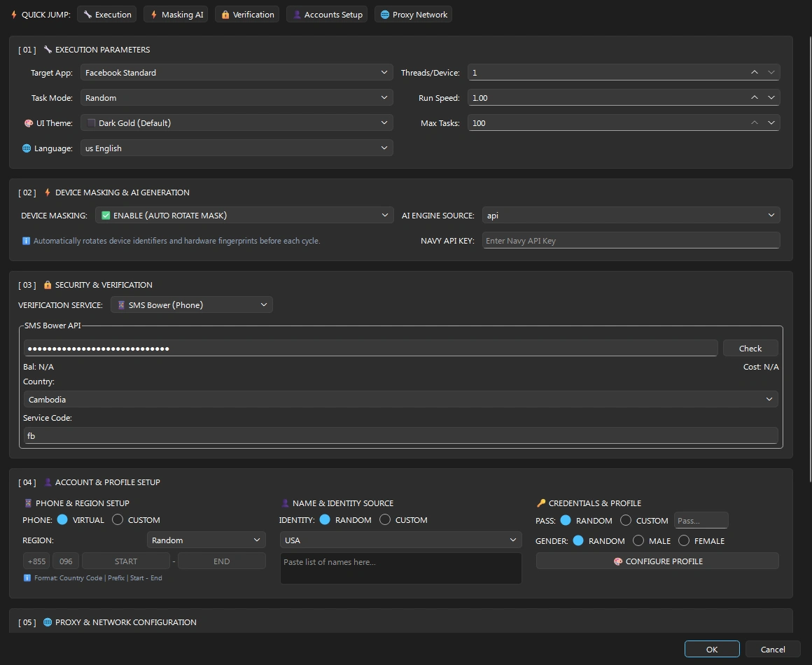Click the CONFIGURE PROFILE button

click(x=657, y=561)
